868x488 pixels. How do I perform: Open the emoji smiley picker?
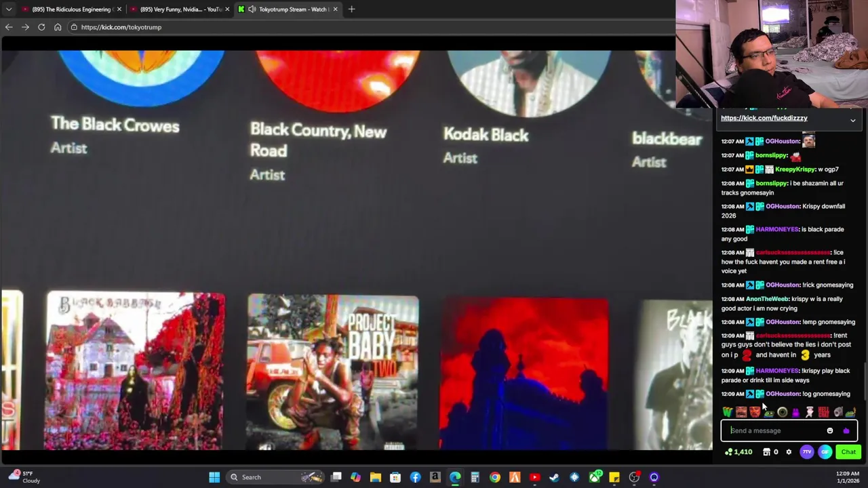[x=830, y=430]
